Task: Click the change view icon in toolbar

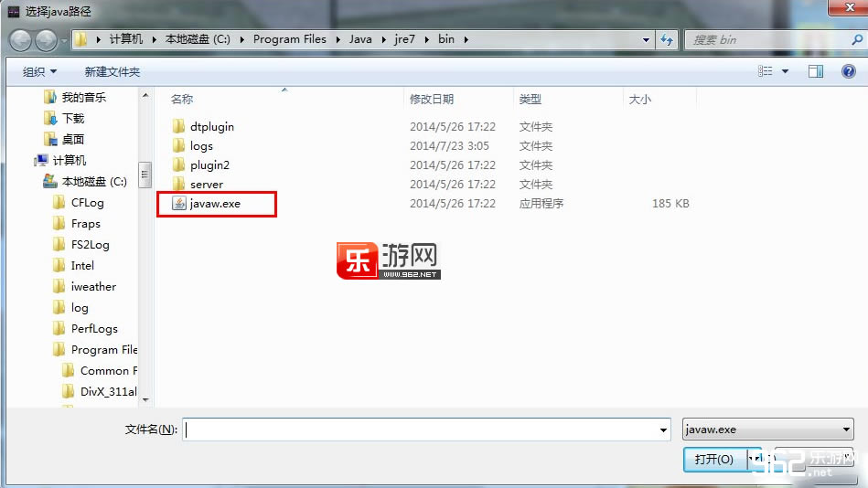Action: coord(766,71)
